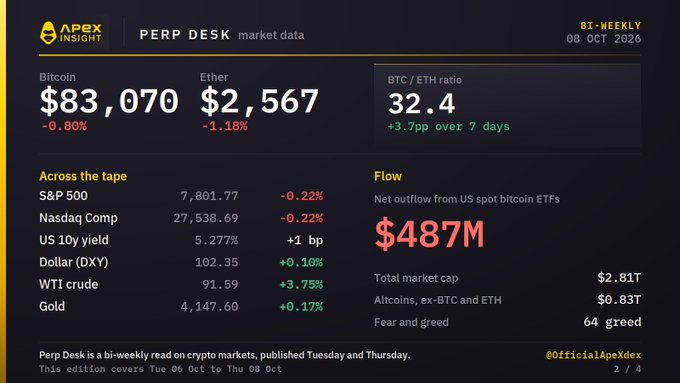Select the Dollar (DXY) row
The height and width of the screenshot is (383, 680).
[181, 262]
